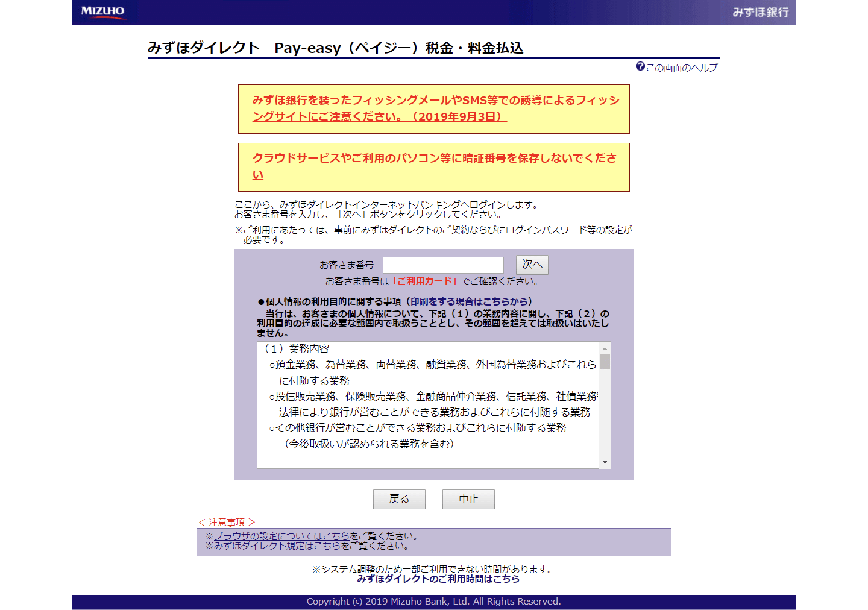Click the line starting ○投信販売業務

pos(433,396)
